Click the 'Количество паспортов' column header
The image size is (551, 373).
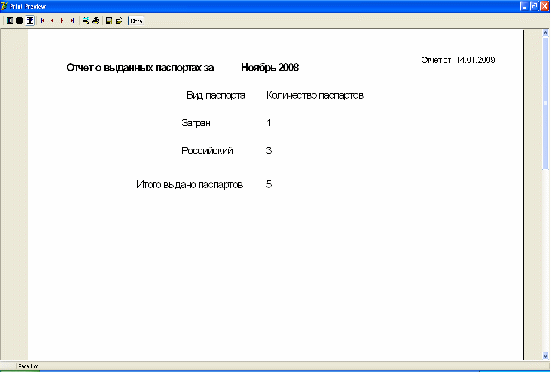(x=315, y=95)
